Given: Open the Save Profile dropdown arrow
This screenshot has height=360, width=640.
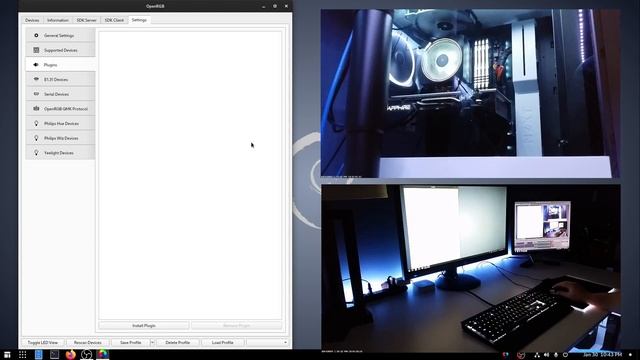Looking at the screenshot, I should [x=153, y=342].
